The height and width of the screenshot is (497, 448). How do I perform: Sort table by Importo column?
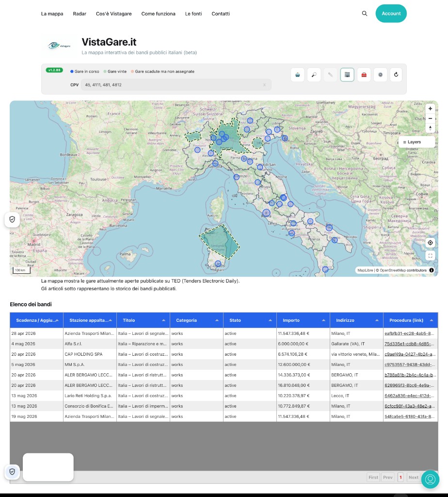[304, 320]
